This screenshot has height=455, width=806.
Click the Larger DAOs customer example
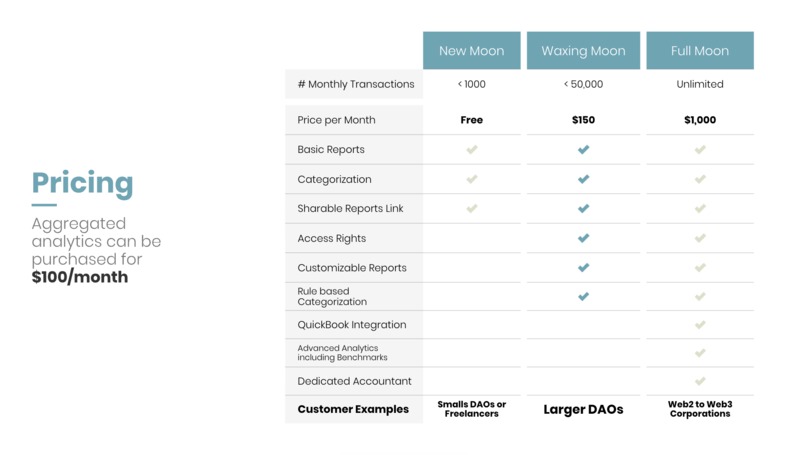click(583, 409)
